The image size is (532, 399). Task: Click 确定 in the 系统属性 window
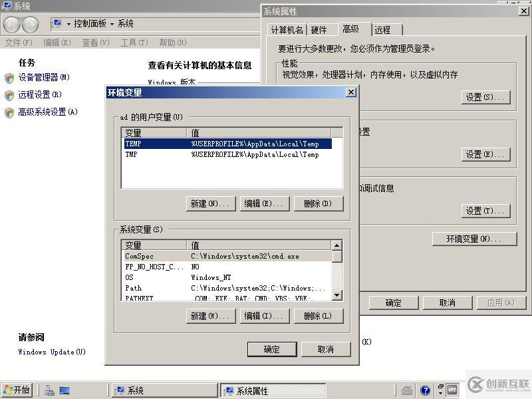click(394, 303)
